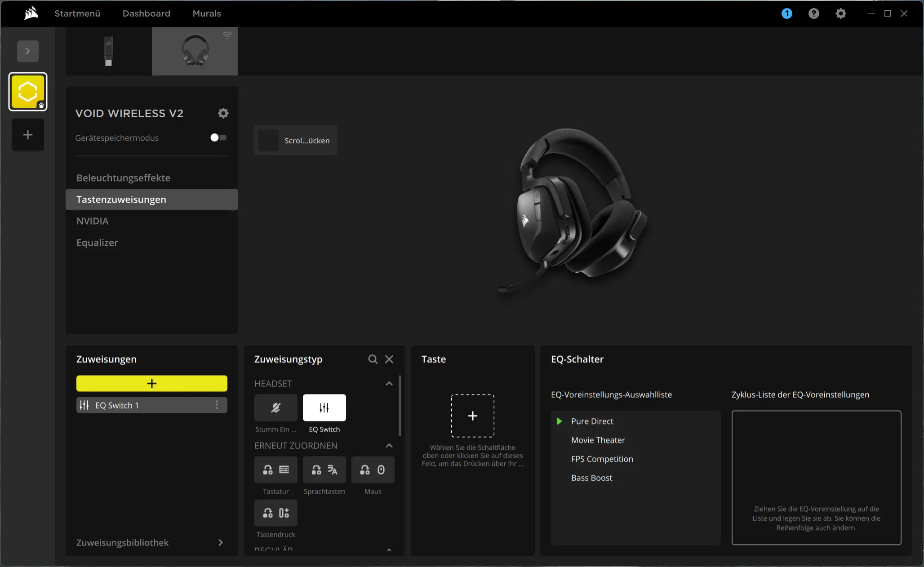Open VOID WIRELESS V2 device settings gear

(223, 113)
